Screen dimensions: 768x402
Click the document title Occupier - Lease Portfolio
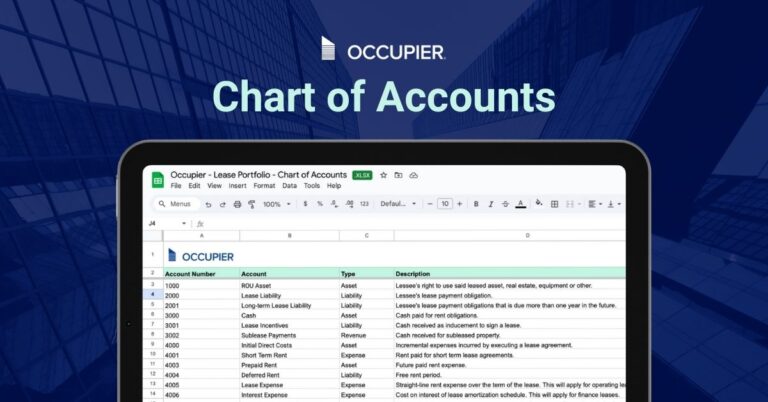coord(259,175)
